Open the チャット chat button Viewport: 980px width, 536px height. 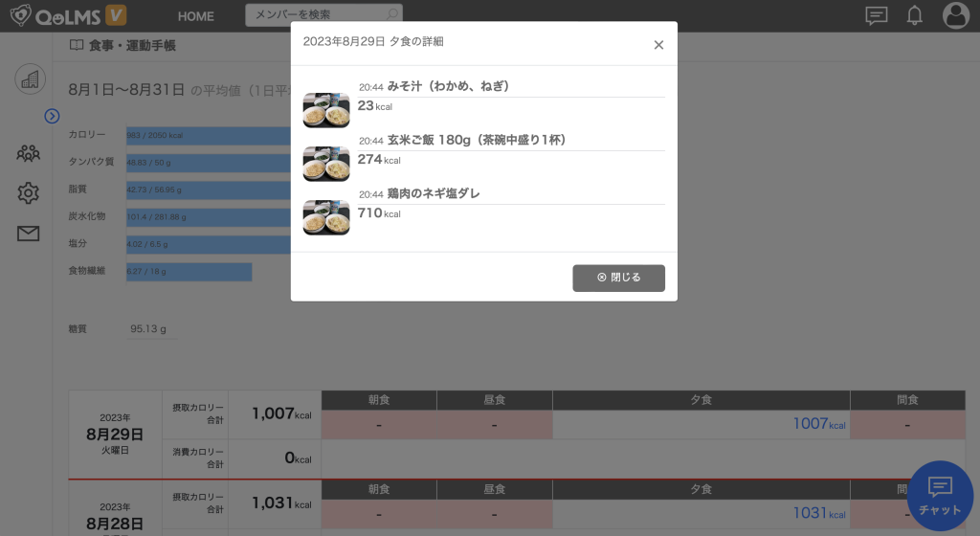pyautogui.click(x=940, y=496)
